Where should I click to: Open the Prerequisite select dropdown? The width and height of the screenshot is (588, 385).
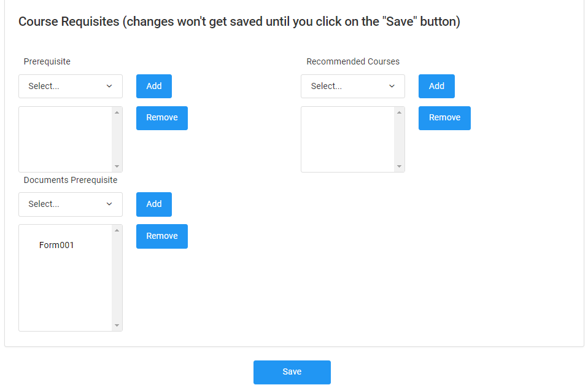point(70,87)
